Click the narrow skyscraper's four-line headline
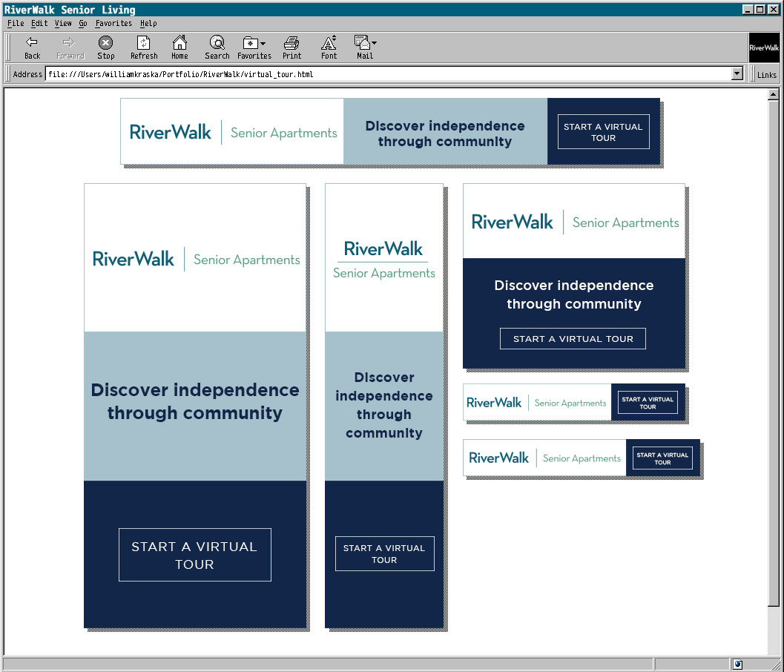The width and height of the screenshot is (784, 672). coord(384,405)
